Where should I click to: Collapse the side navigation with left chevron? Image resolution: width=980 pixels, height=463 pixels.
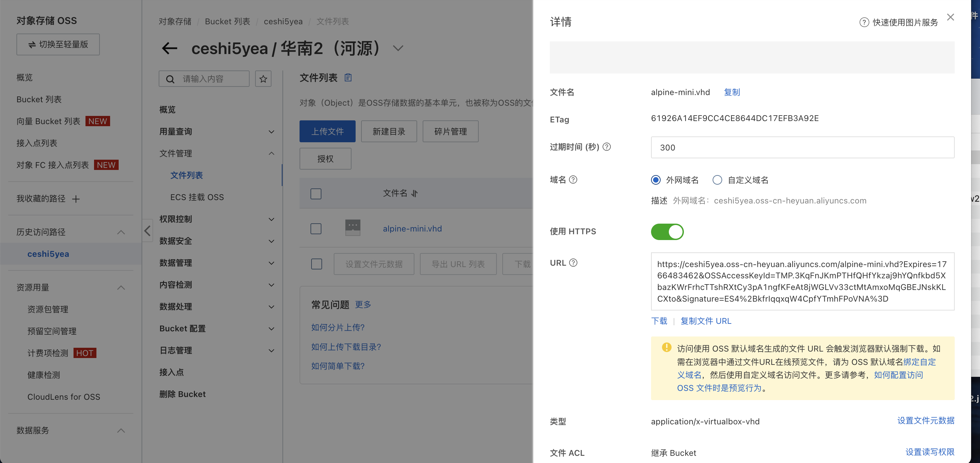(x=148, y=230)
